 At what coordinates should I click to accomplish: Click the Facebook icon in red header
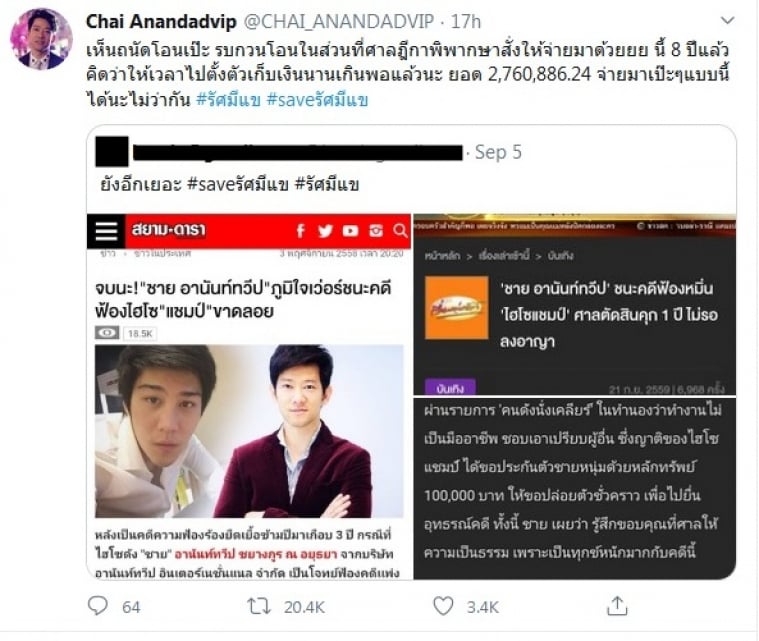301,231
